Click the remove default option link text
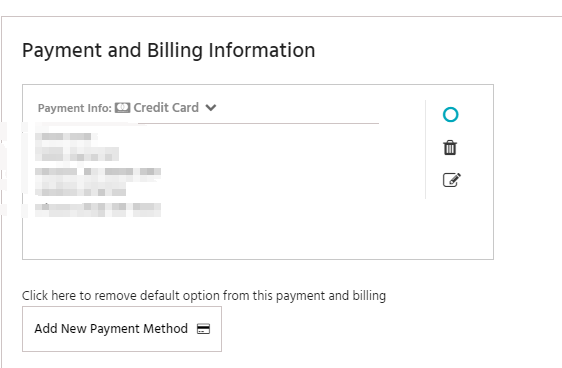 204,296
